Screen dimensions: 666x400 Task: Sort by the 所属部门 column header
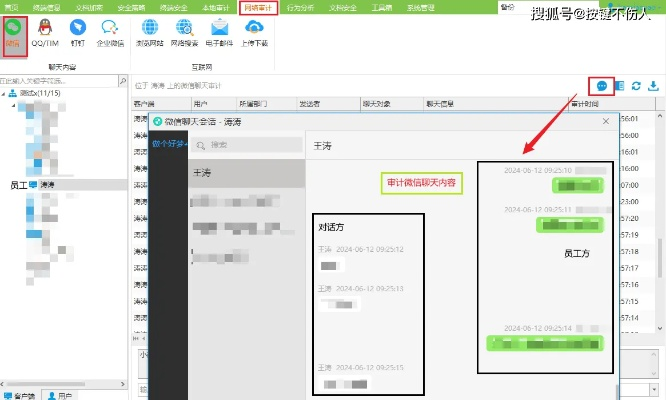click(x=266, y=104)
